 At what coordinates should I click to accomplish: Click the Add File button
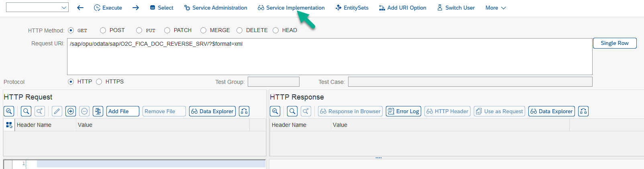pyautogui.click(x=123, y=111)
